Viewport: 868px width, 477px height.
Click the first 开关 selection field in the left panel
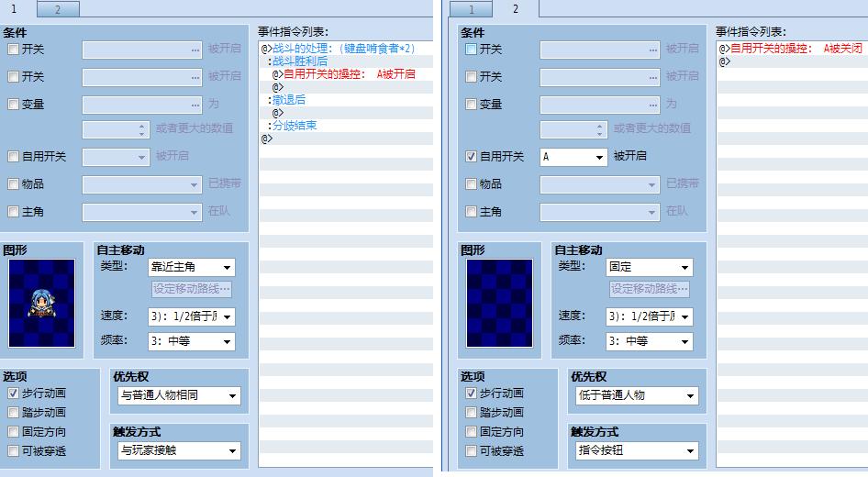click(142, 50)
